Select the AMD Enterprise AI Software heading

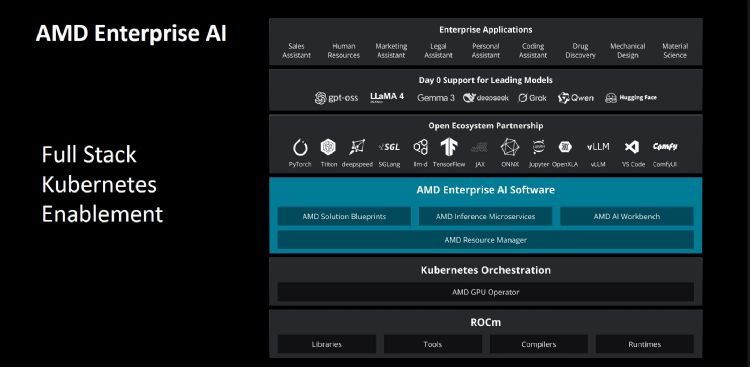point(485,190)
